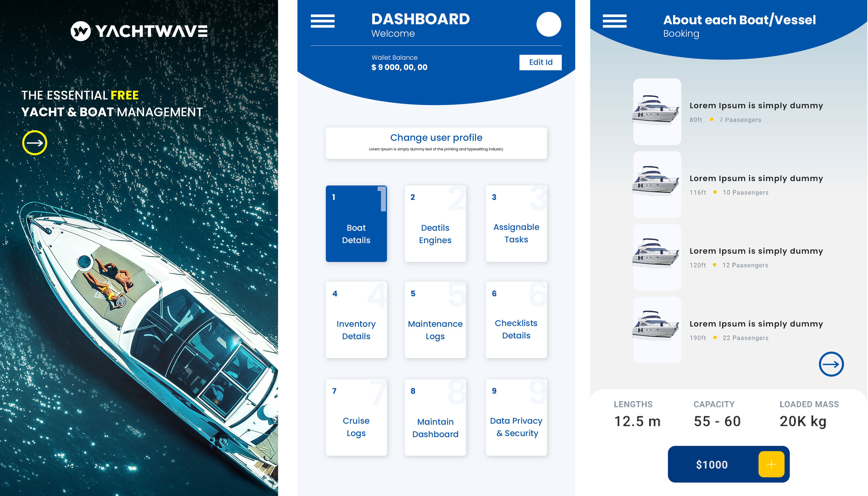Click the 190ft length label

[x=697, y=338]
